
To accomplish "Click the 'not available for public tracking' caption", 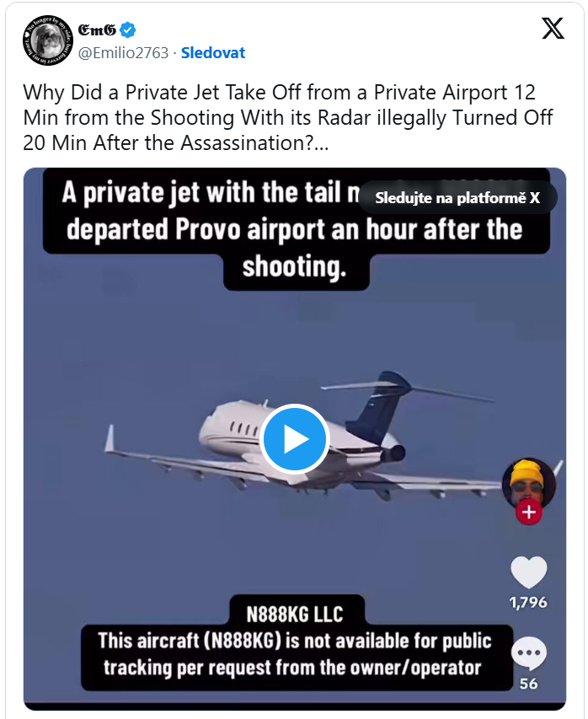I will [294, 654].
